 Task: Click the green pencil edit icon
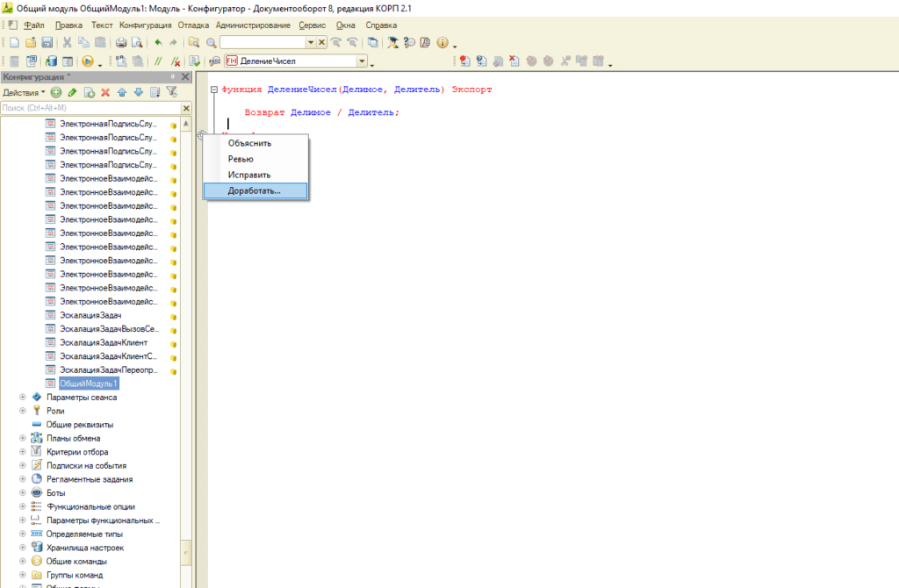(x=72, y=92)
